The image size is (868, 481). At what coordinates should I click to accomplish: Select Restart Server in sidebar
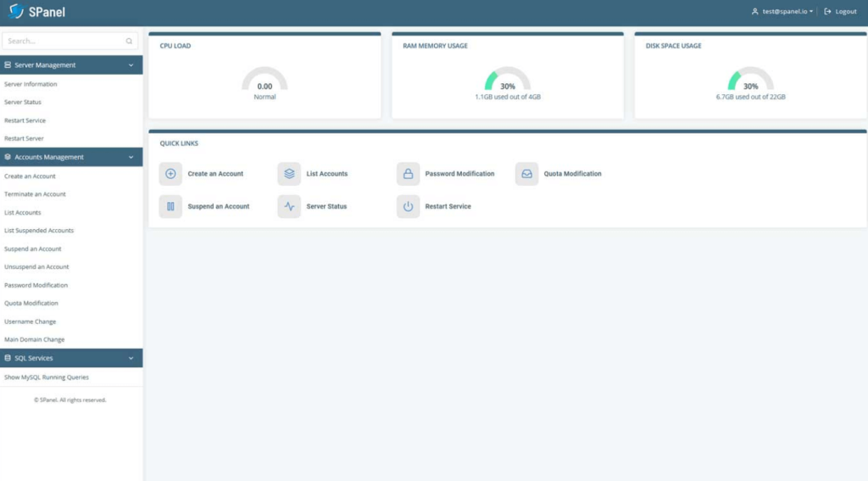[24, 138]
